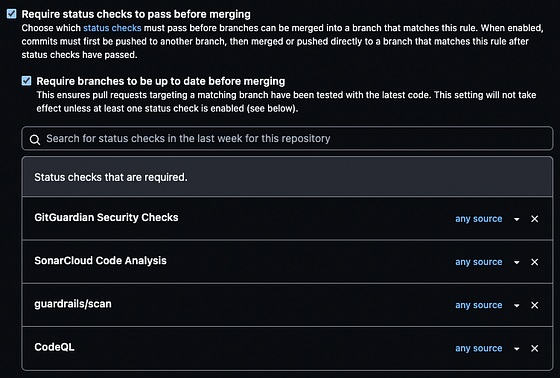Select any source next to CodeQL
Screen dimensions: 560x378
(x=479, y=348)
